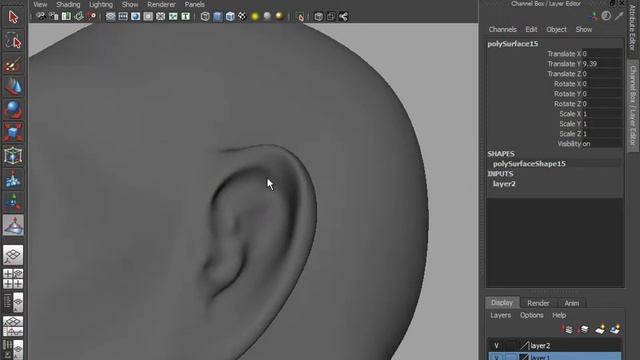Viewport: 640px width, 360px height.
Task: Switch to perspective/outliner layout
Action: [x=13, y=302]
